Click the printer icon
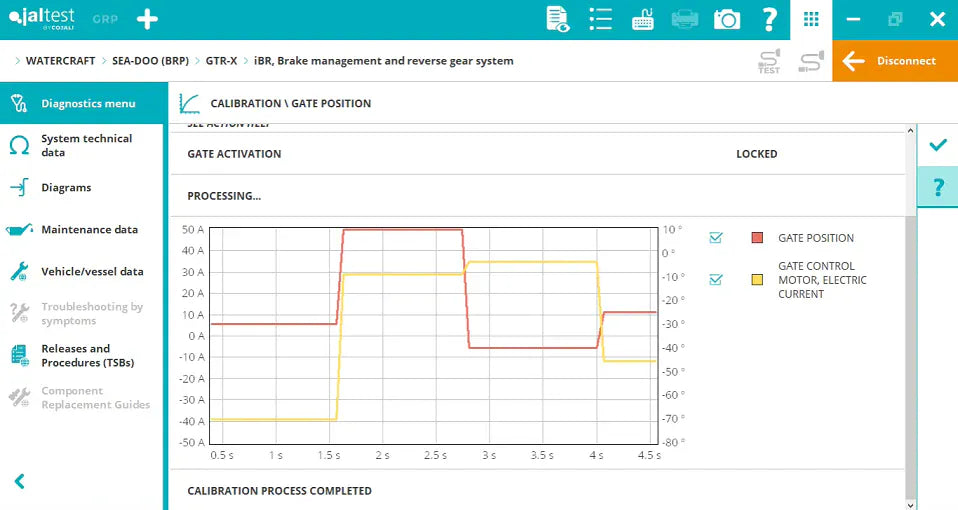 tap(685, 19)
